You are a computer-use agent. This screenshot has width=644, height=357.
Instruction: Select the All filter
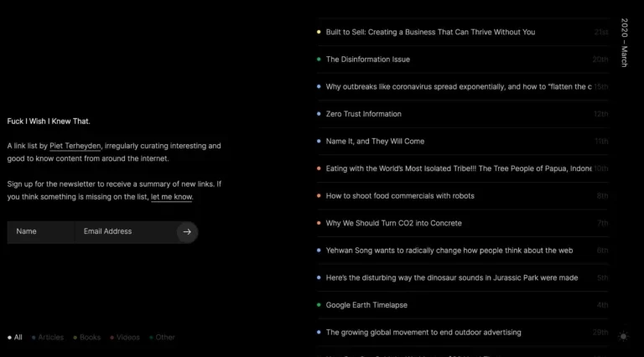coord(15,338)
